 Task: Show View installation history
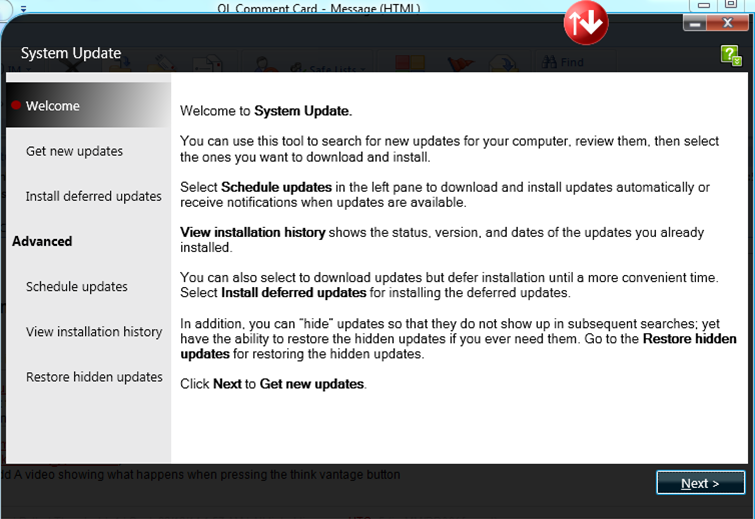(94, 331)
